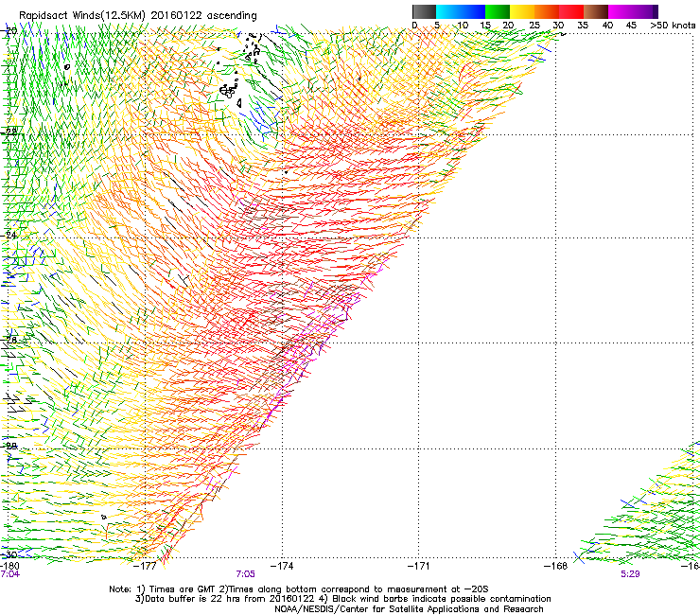The image size is (700, 615).
Task: Click the '-180' longitude axis label
Action: coord(9,566)
